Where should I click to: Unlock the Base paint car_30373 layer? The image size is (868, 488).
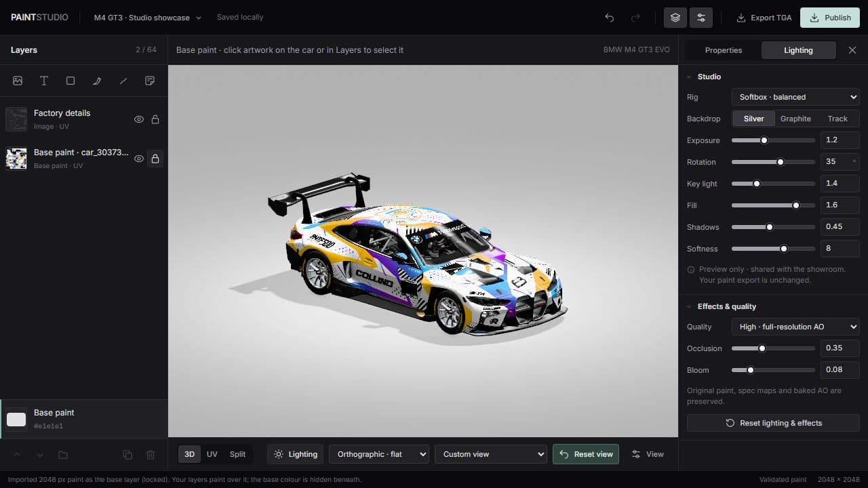click(x=155, y=159)
